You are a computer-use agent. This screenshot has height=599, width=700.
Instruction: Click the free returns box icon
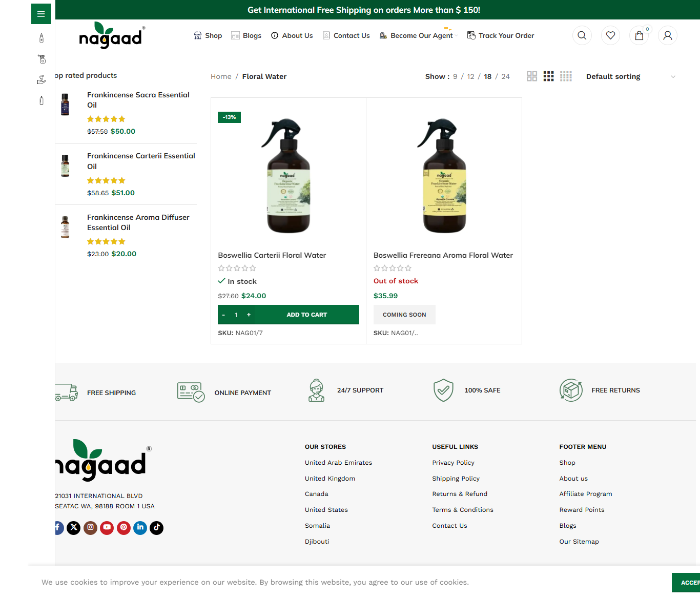pos(571,390)
